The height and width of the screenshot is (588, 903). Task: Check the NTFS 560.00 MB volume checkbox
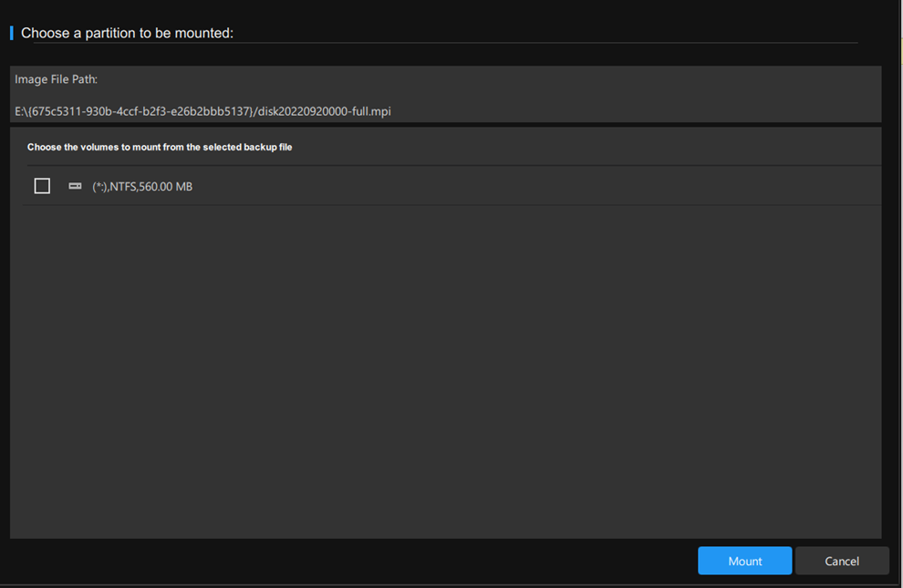tap(42, 186)
